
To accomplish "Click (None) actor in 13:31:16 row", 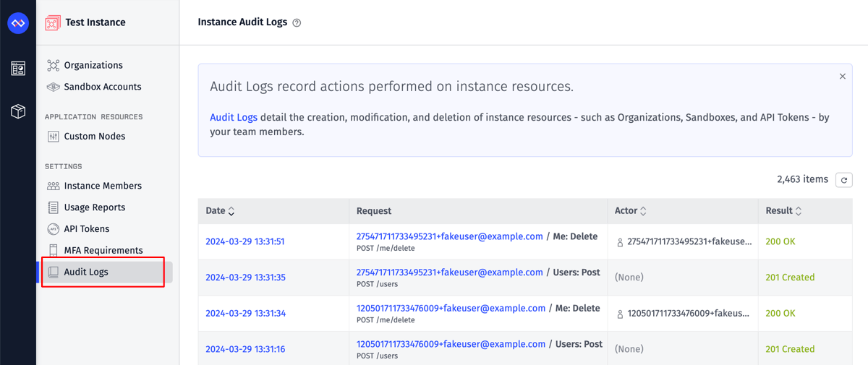I will click(x=629, y=349).
